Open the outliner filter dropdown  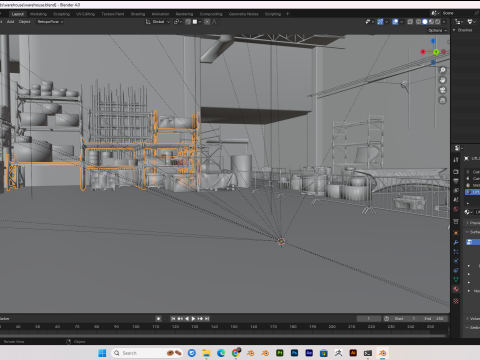(x=471, y=22)
